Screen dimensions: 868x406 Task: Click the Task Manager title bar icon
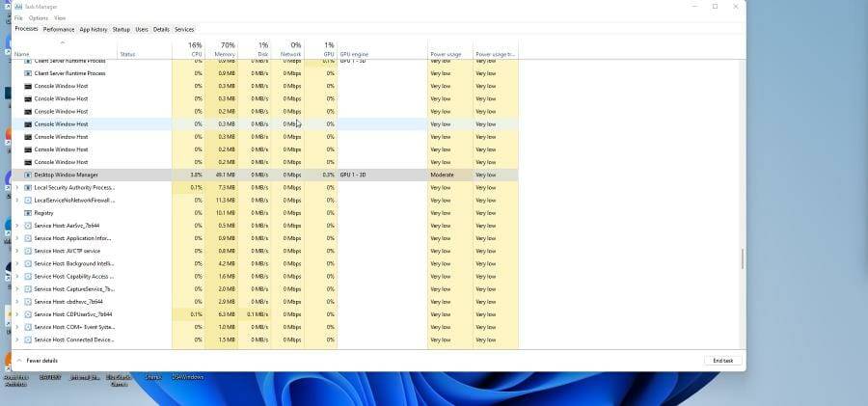point(18,7)
